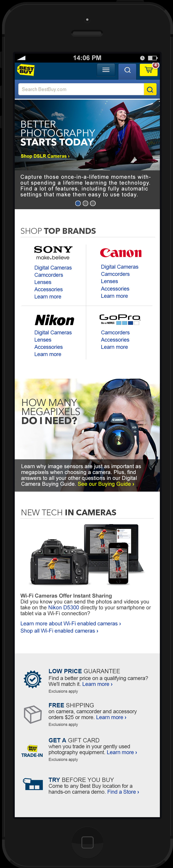Click the Search BestBuy.com input field
This screenshot has height=868, width=173.
pos(81,89)
